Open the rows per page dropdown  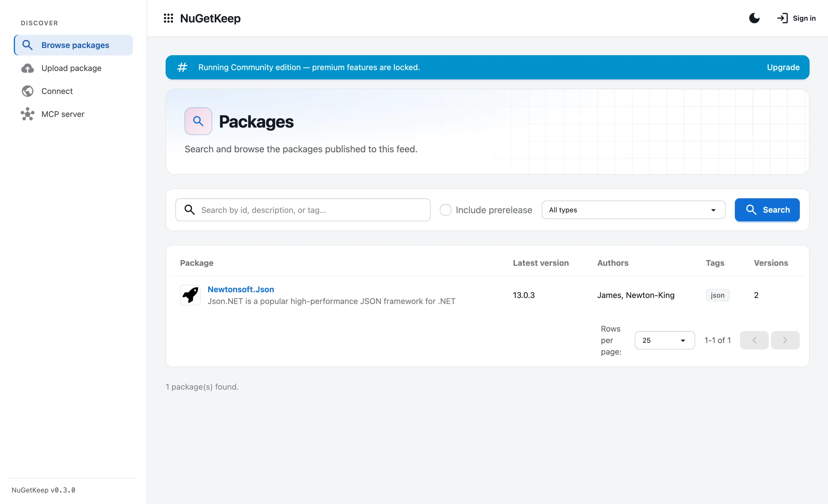pos(664,340)
